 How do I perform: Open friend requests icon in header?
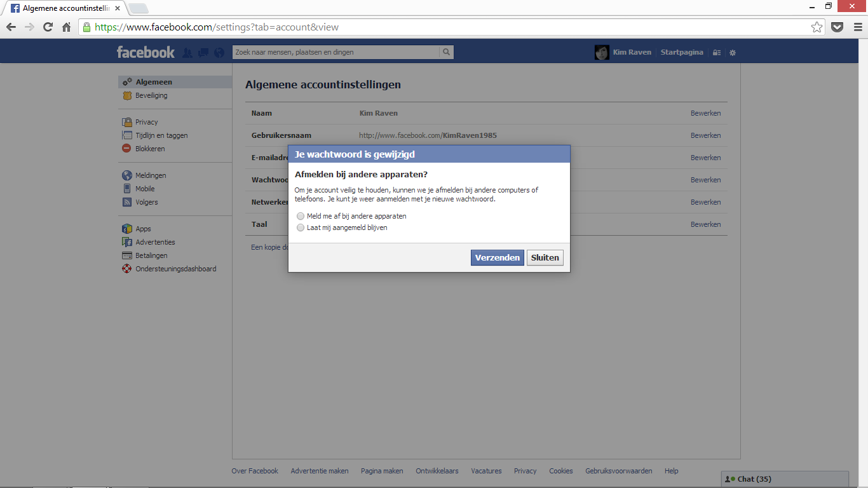(187, 53)
